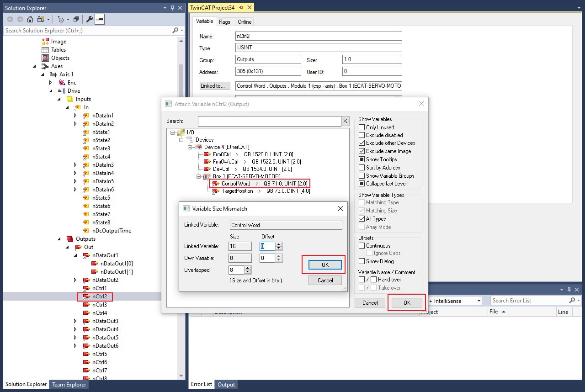The image size is (585, 392).
Task: Click the Collapse All icon in Solution Explorer
Action: point(76,19)
